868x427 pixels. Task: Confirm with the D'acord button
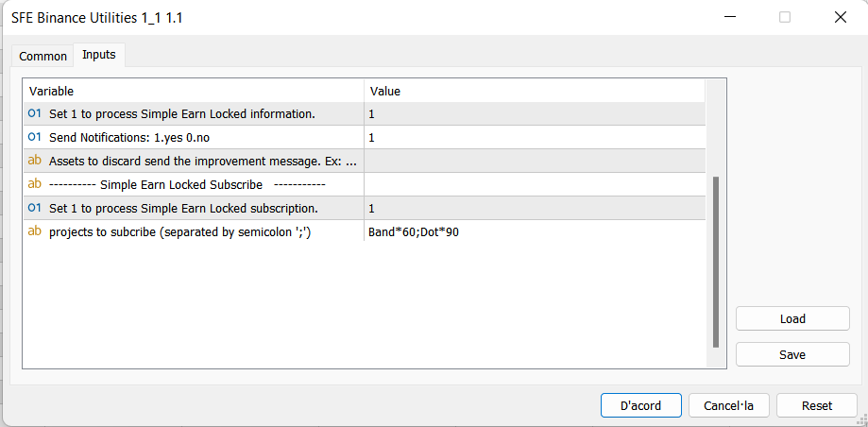click(640, 405)
